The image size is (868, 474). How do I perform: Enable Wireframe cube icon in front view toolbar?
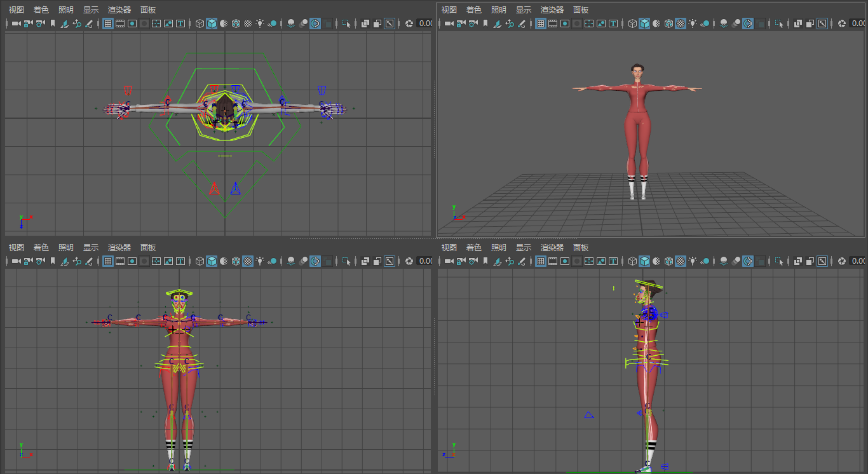pyautogui.click(x=200, y=261)
